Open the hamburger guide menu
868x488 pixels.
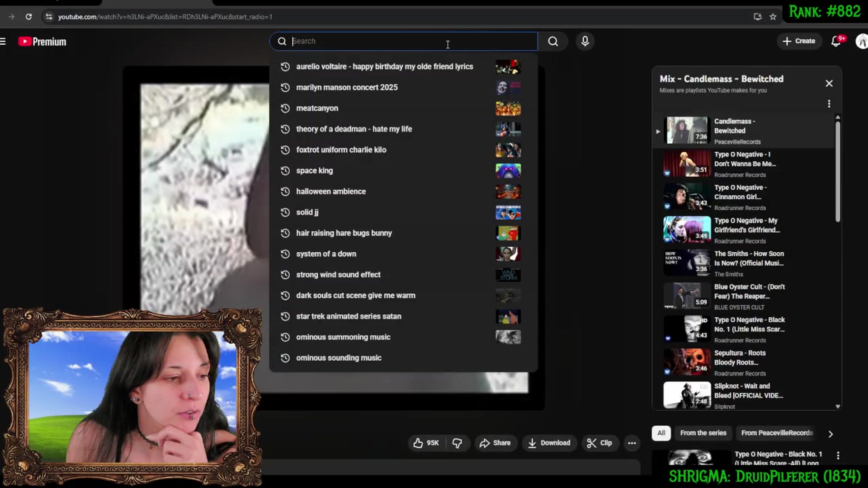coord(3,42)
